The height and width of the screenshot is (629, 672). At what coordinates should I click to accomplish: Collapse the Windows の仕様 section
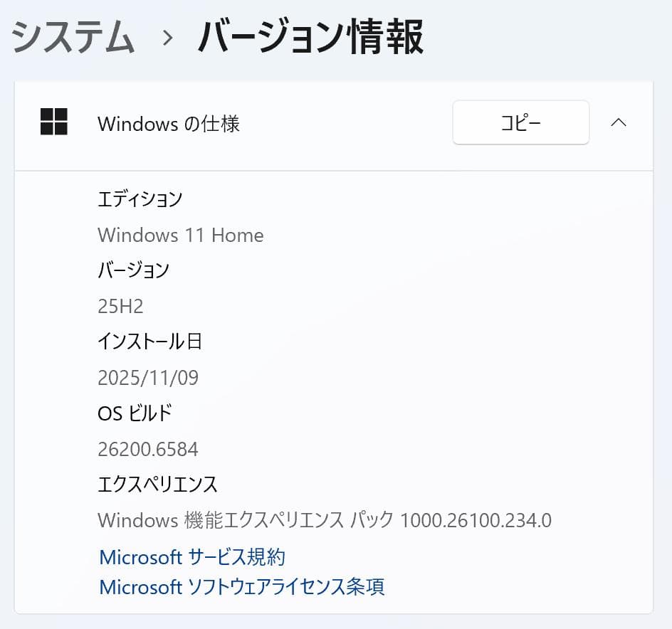click(x=619, y=122)
